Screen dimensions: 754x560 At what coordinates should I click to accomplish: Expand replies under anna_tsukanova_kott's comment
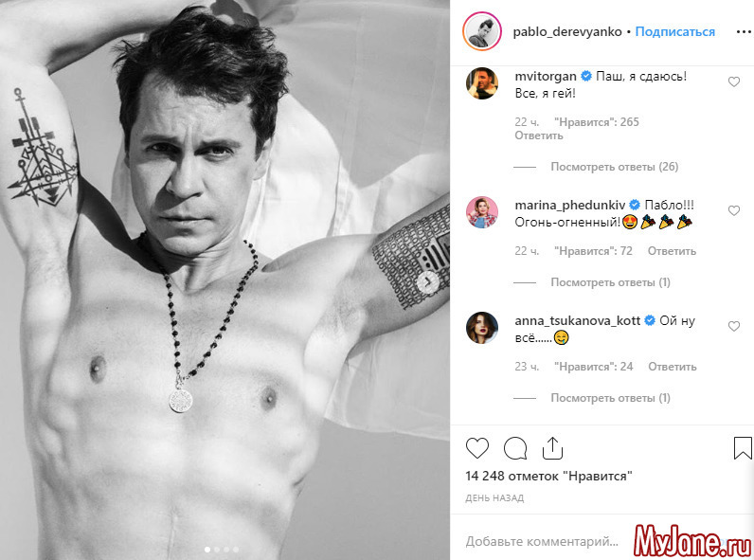click(610, 398)
